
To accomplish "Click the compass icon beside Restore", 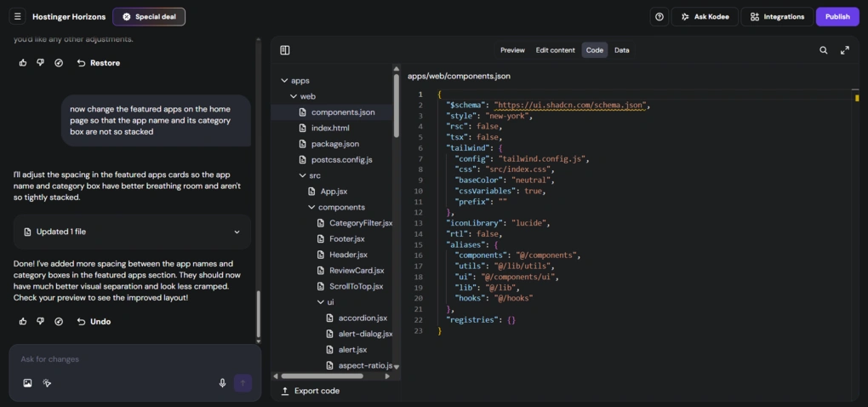I will (59, 62).
